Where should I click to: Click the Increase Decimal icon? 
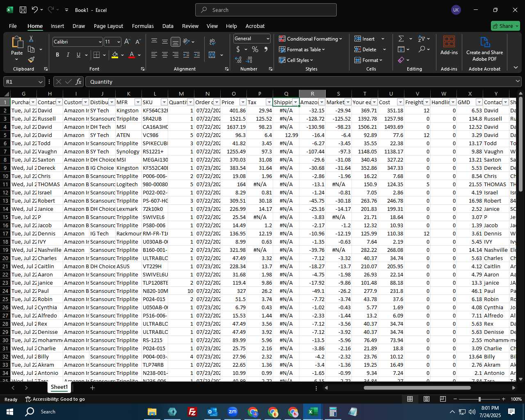(238, 59)
